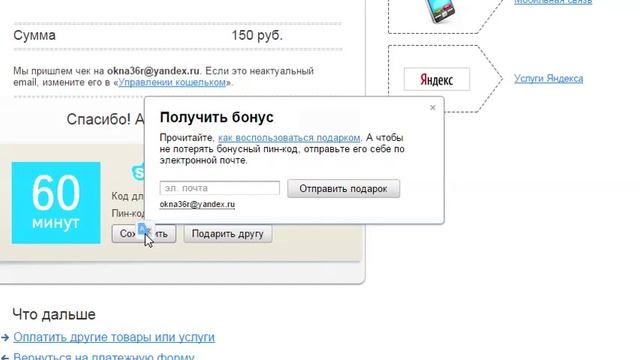This screenshot has height=360, width=640.
Task: Click the Подарить другу button
Action: pyautogui.click(x=228, y=234)
